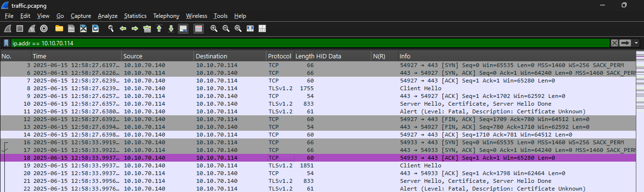Open the Go menu
The width and height of the screenshot is (644, 192).
(60, 16)
